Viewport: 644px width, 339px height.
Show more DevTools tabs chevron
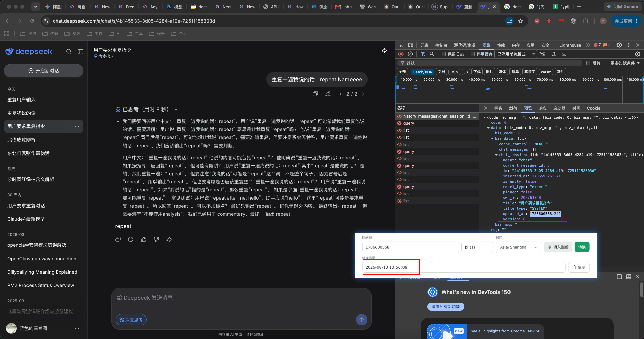[588, 45]
